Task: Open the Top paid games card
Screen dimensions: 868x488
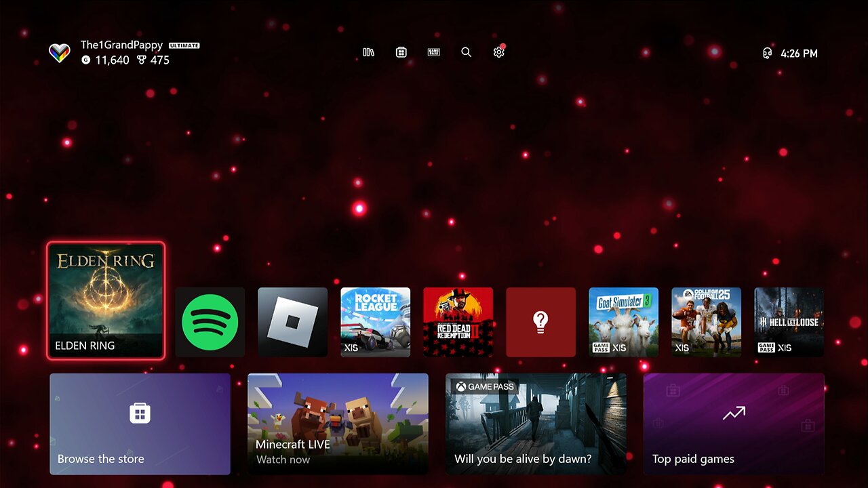Action: point(734,424)
